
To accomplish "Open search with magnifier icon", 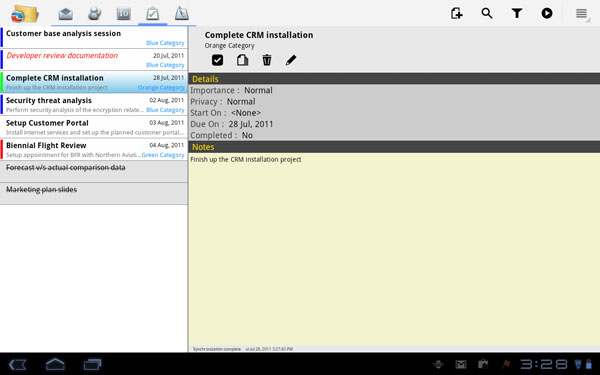I will click(487, 13).
